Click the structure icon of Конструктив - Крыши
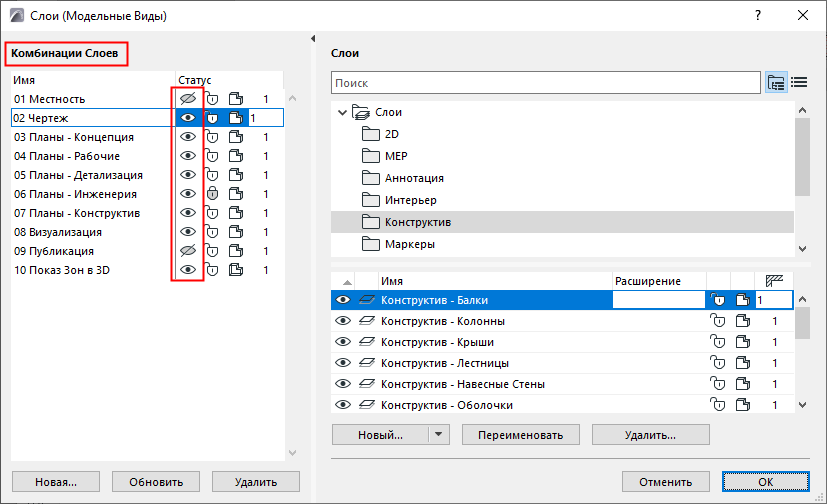The width and height of the screenshot is (827, 504). [x=742, y=342]
